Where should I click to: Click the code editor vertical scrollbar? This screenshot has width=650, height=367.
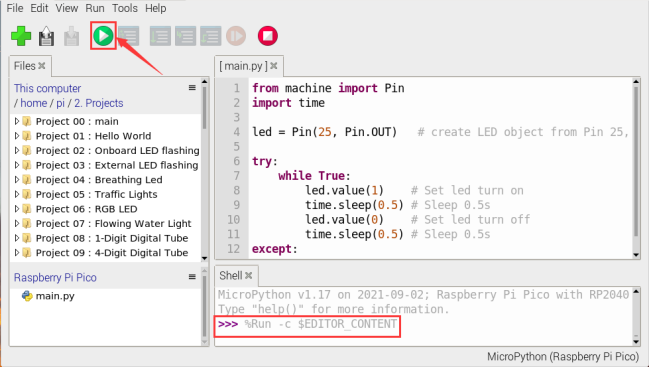(x=636, y=162)
